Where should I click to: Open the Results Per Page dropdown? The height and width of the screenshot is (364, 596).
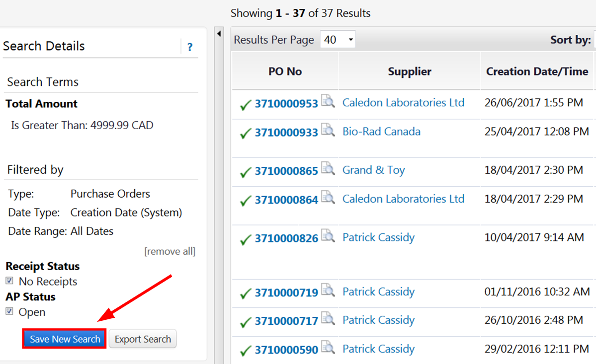click(338, 40)
